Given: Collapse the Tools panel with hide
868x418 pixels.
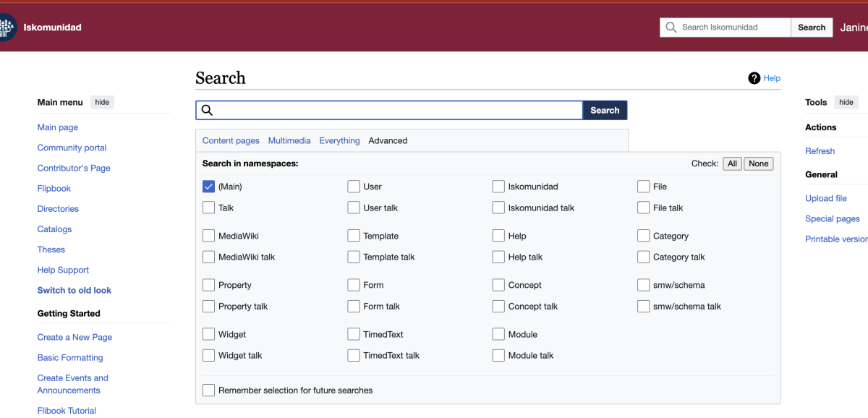Looking at the screenshot, I should (x=846, y=103).
